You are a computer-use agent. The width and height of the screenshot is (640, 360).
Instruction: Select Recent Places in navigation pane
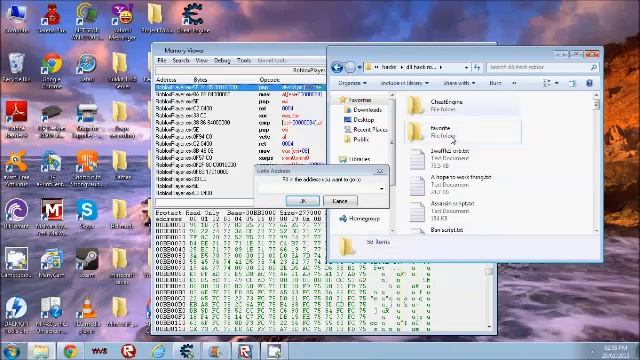[x=370, y=129]
